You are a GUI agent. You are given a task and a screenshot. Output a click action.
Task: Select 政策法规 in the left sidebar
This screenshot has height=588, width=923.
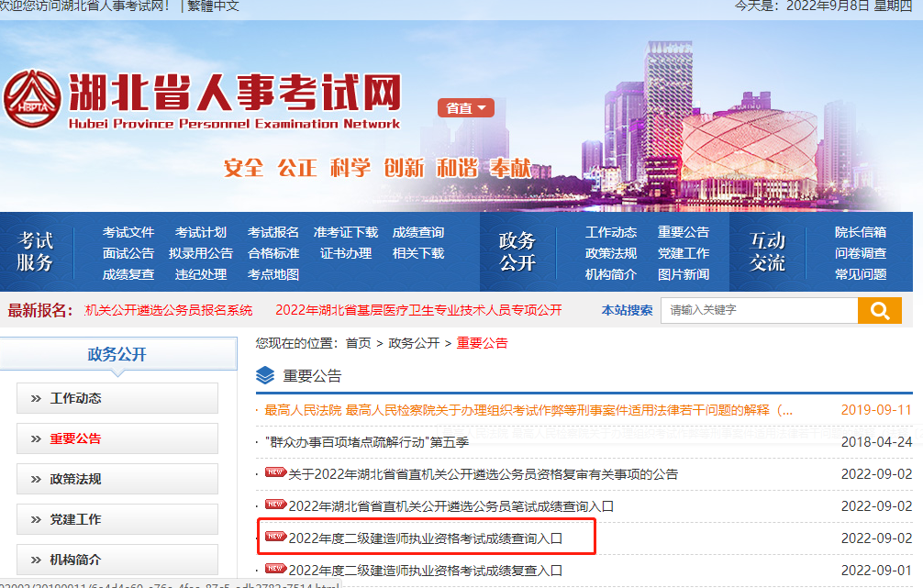(117, 479)
